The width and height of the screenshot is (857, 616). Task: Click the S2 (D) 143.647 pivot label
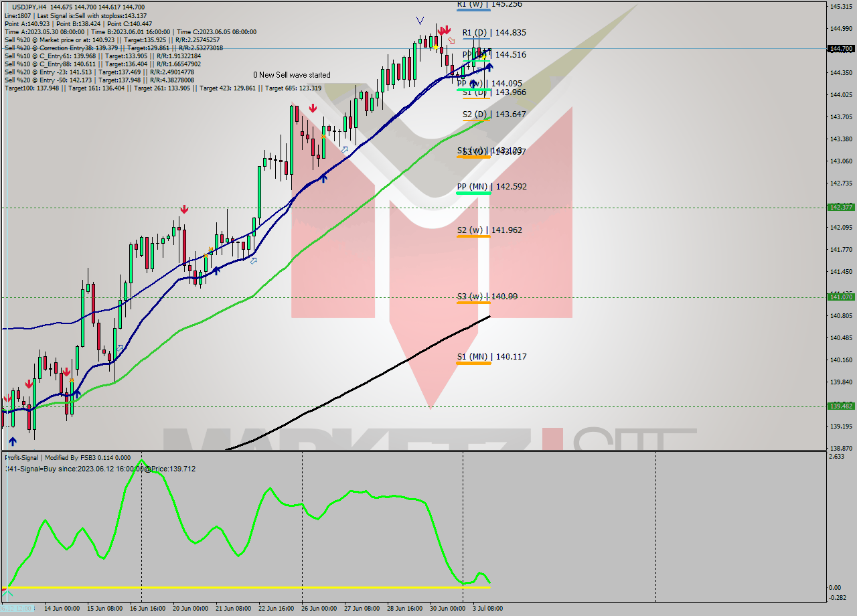(x=494, y=114)
